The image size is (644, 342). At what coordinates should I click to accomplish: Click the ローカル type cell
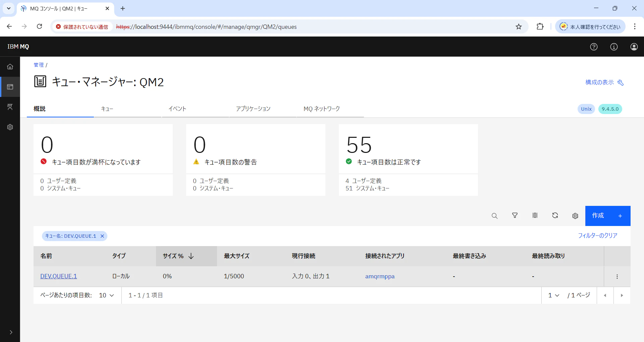[x=121, y=276]
